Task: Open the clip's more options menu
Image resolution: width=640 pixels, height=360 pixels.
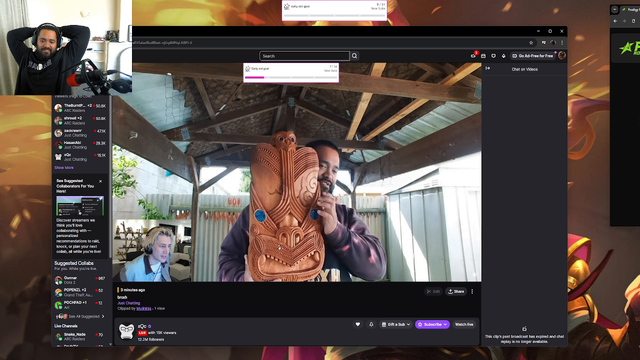Action: coord(472,291)
